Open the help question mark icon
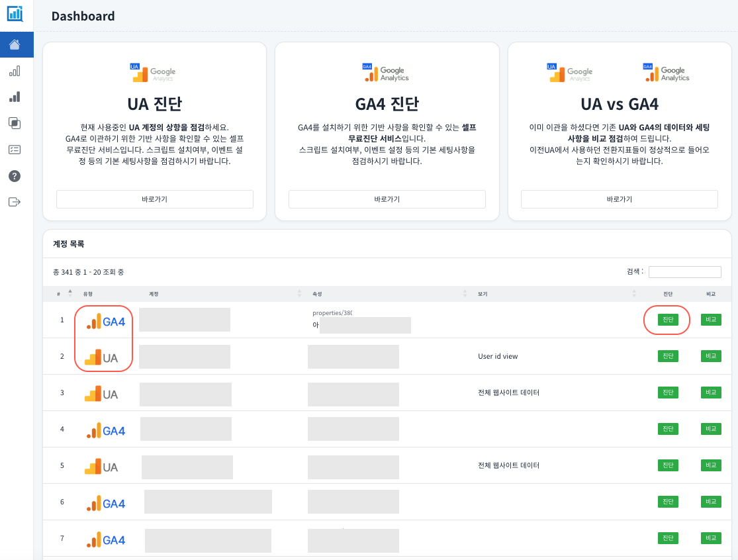Viewport: 738px width, 560px height. coord(15,176)
